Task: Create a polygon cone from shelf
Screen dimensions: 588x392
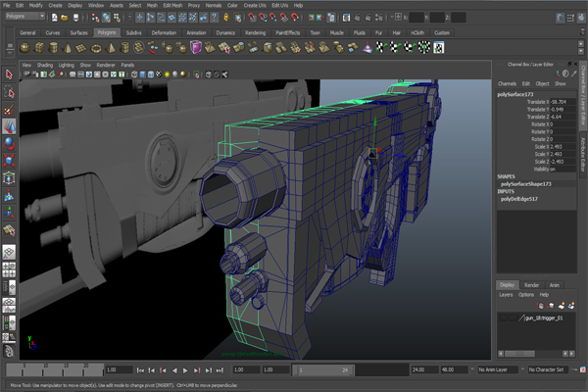Action: coord(68,48)
